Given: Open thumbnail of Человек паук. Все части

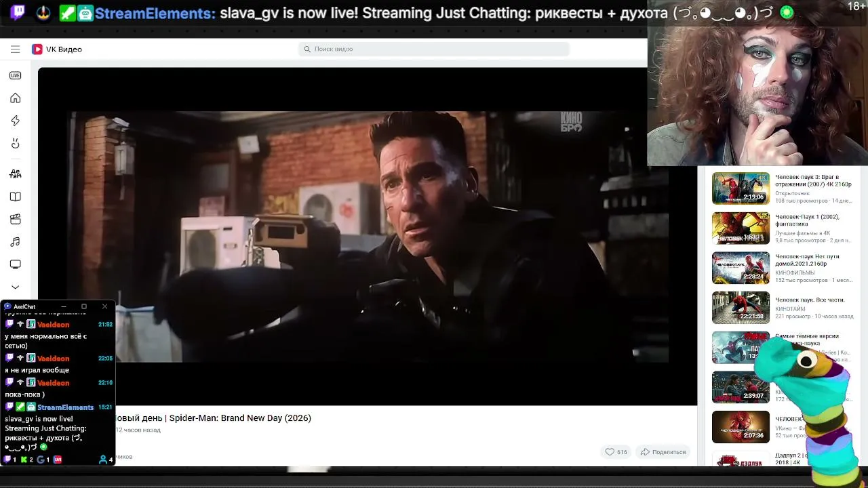Looking at the screenshot, I should tap(741, 308).
